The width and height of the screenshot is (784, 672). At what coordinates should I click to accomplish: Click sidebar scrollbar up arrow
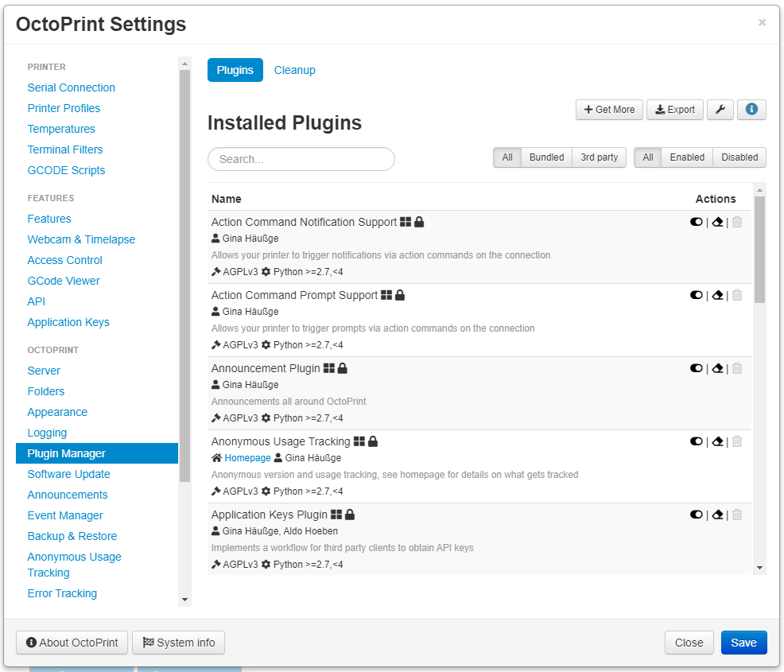coord(184,64)
